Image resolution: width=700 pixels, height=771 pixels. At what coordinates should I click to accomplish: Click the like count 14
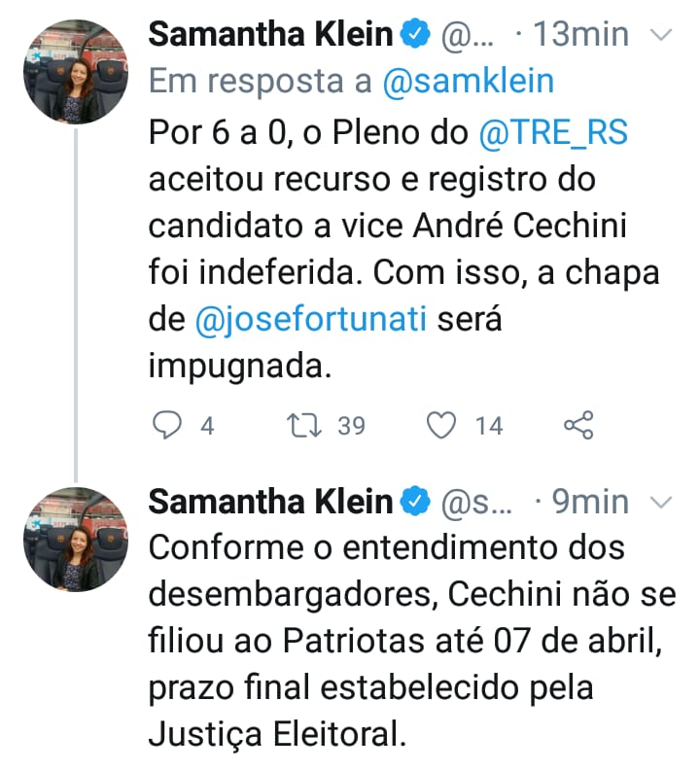pyautogui.click(x=489, y=425)
